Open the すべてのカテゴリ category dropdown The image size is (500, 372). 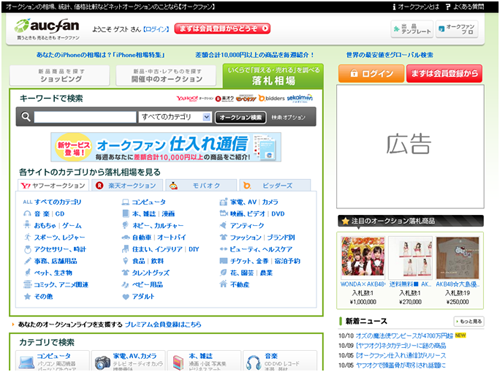[175, 117]
